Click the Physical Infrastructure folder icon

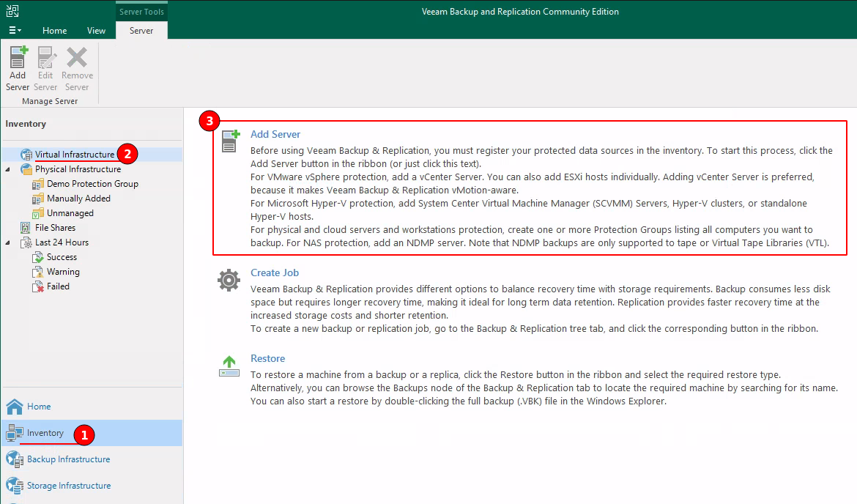pos(26,169)
